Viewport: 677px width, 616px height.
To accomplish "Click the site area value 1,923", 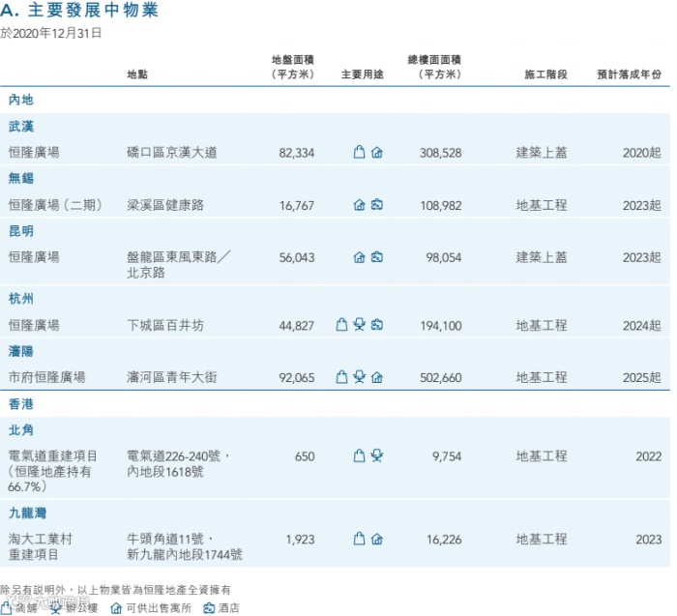I will (x=301, y=540).
